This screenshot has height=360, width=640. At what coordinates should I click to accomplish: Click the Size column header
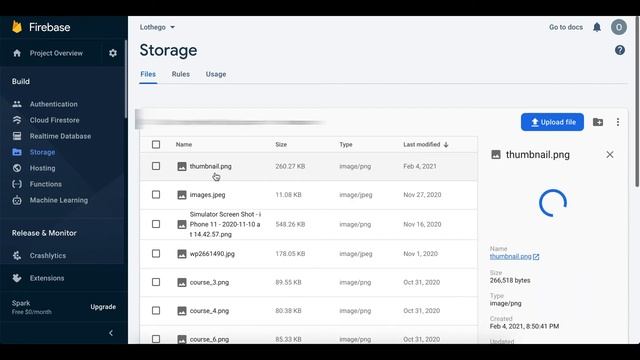[x=281, y=144]
